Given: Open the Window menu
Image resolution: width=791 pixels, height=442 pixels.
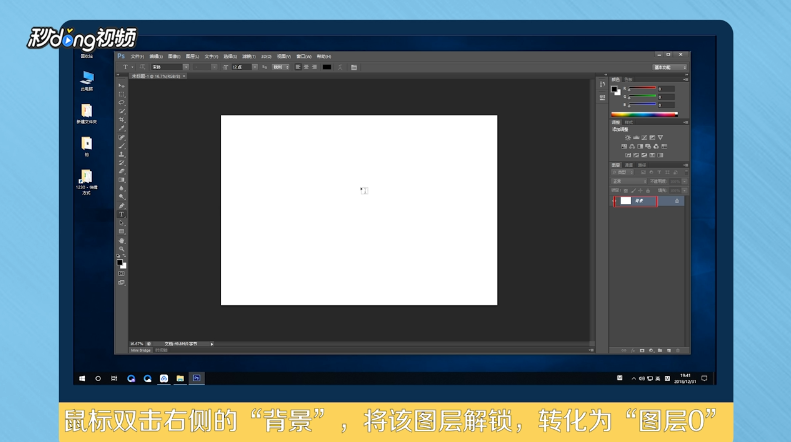Looking at the screenshot, I should point(304,57).
